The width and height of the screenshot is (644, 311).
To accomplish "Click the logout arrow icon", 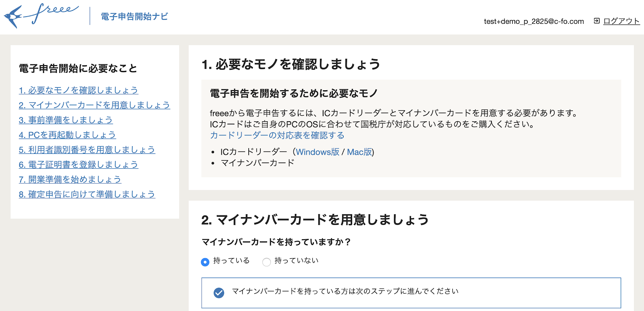I will pos(597,21).
